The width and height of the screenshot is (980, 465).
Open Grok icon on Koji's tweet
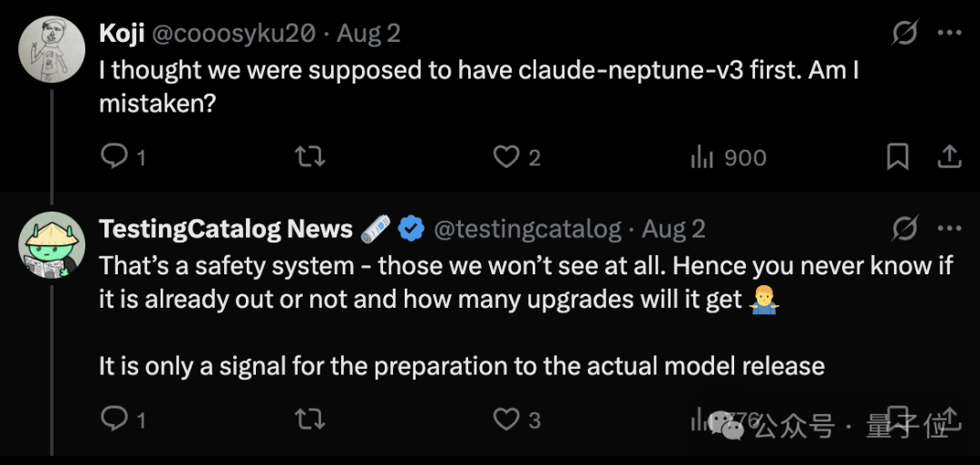pos(905,34)
